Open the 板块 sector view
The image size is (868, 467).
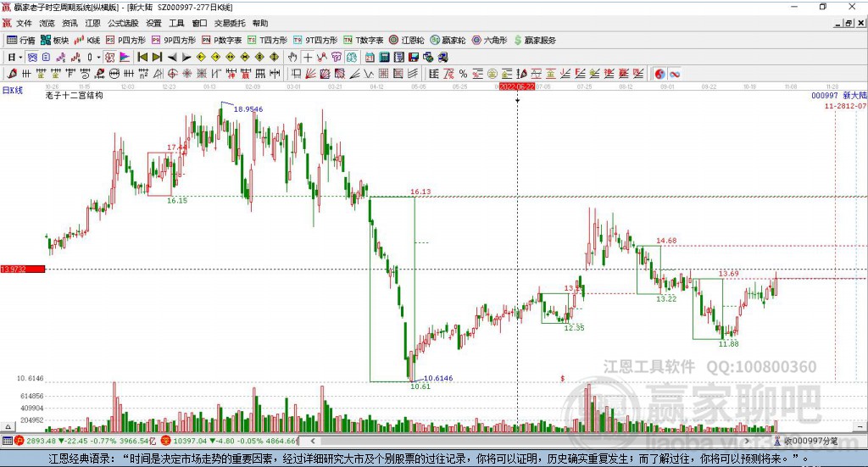click(x=54, y=41)
